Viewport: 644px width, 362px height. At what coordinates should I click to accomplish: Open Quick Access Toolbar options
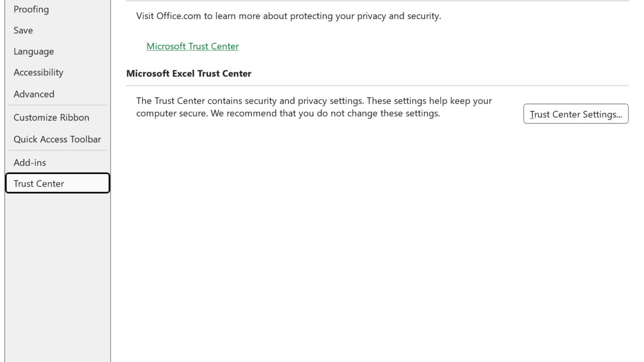57,139
